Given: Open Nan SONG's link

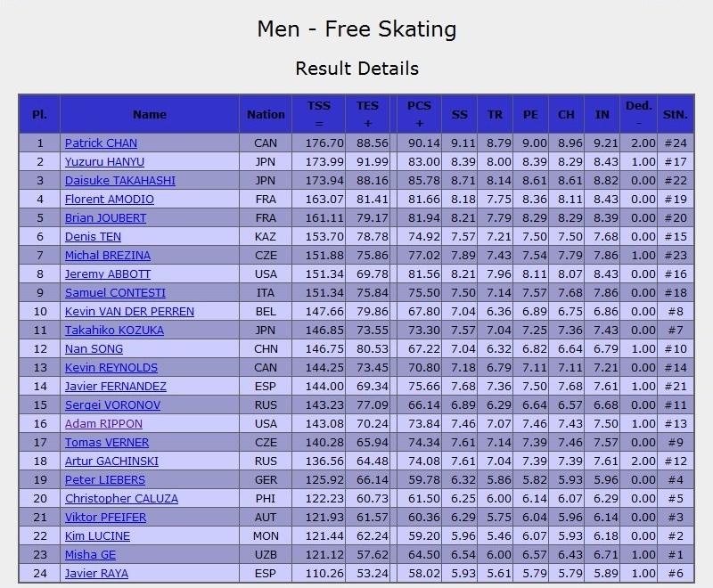Looking at the screenshot, I should pos(94,349).
